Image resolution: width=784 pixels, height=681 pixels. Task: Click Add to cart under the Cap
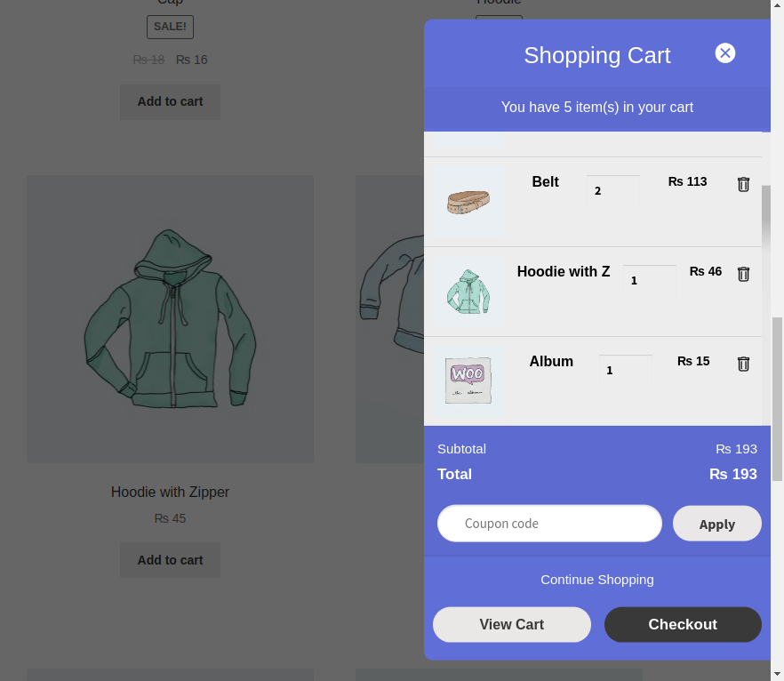coord(170,101)
